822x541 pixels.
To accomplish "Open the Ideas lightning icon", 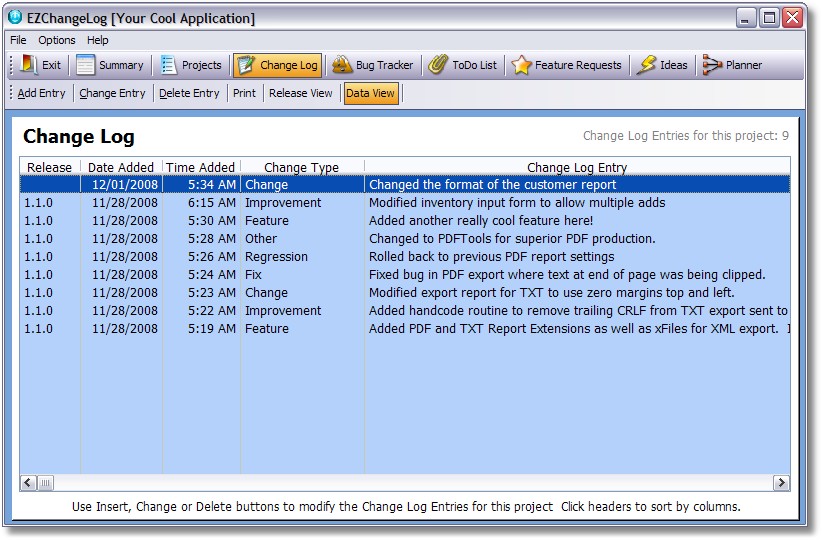I will [646, 65].
